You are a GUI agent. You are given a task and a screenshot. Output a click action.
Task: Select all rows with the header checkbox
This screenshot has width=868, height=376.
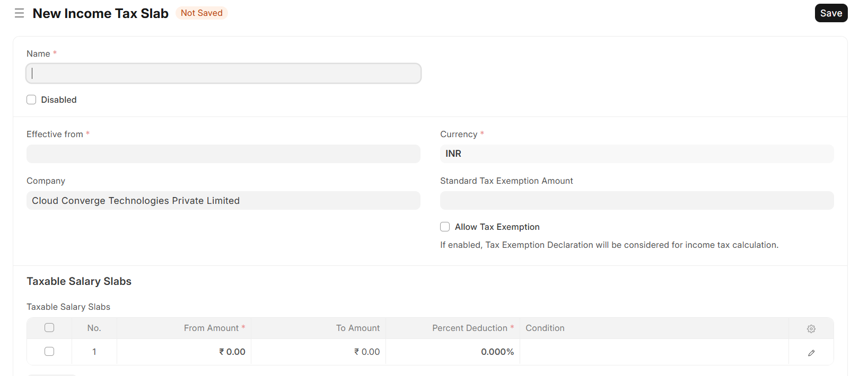coord(49,328)
